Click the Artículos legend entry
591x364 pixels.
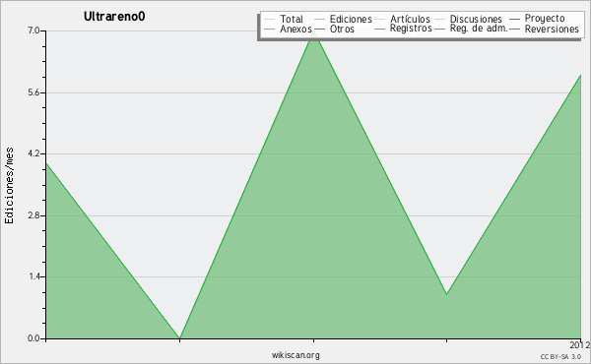tap(410, 19)
